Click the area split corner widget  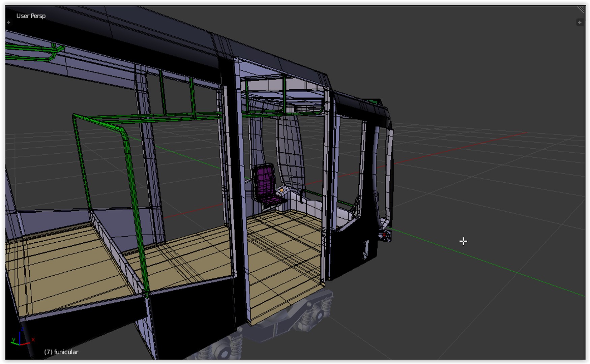pyautogui.click(x=581, y=9)
